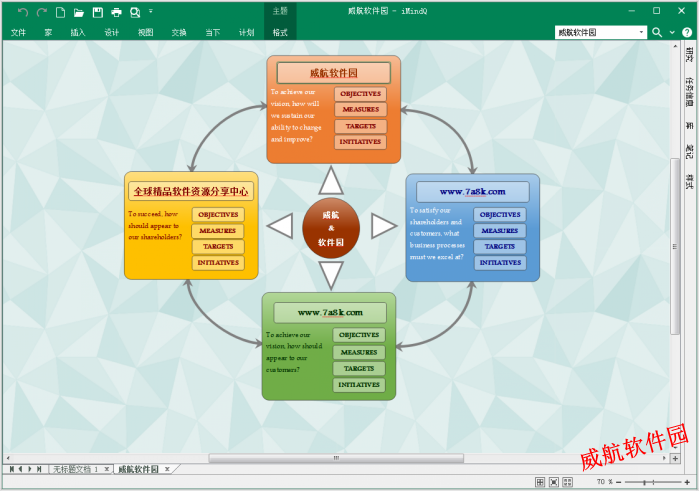Select the orange 威航软件园 title box

coord(333,73)
